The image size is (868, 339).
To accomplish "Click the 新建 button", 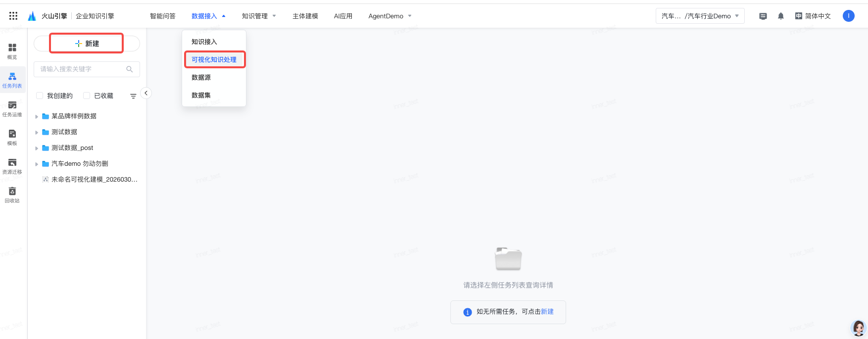I will click(87, 44).
